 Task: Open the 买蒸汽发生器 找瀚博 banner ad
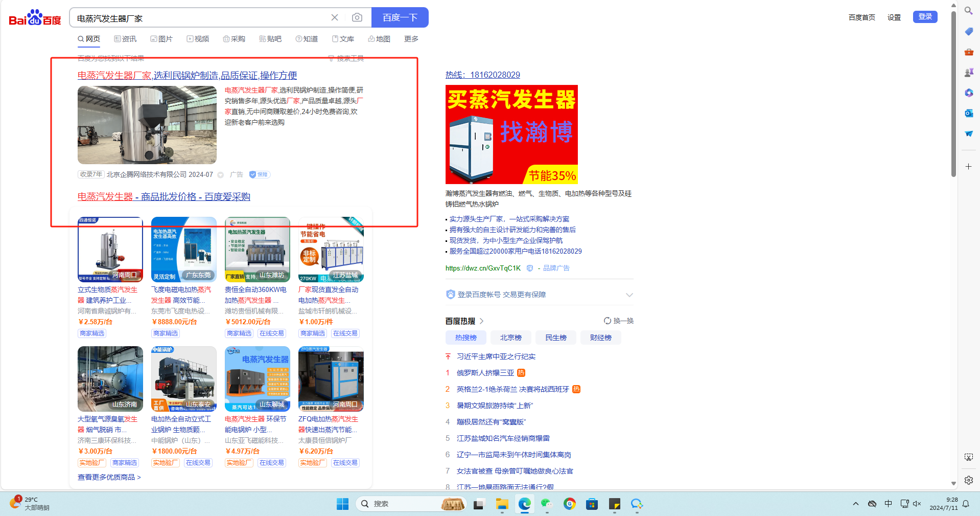(511, 134)
